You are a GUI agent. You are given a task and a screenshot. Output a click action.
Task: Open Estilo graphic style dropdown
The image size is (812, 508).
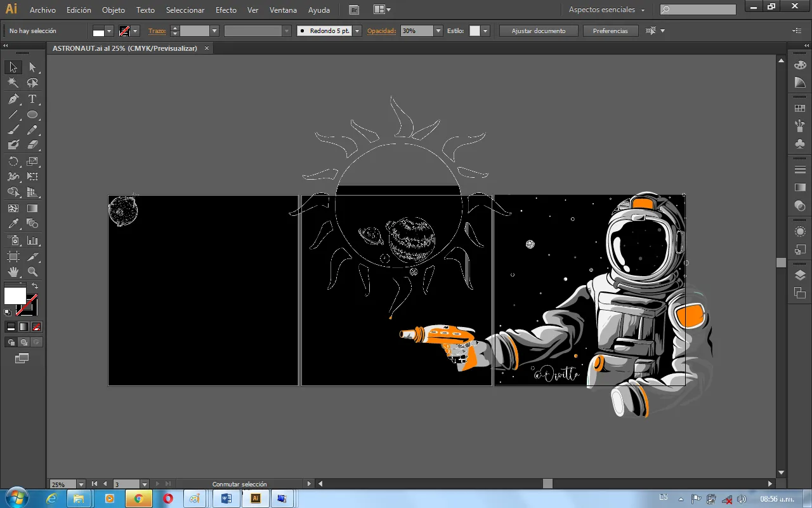pos(485,30)
